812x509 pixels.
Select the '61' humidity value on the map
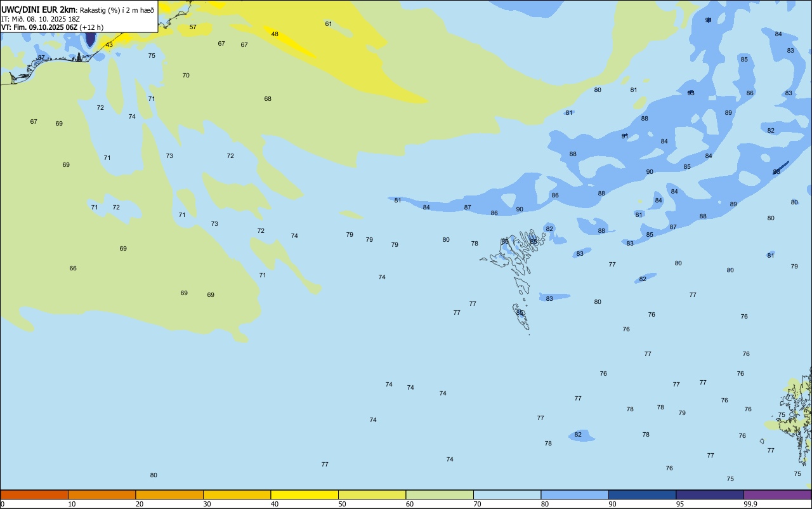[x=329, y=24]
